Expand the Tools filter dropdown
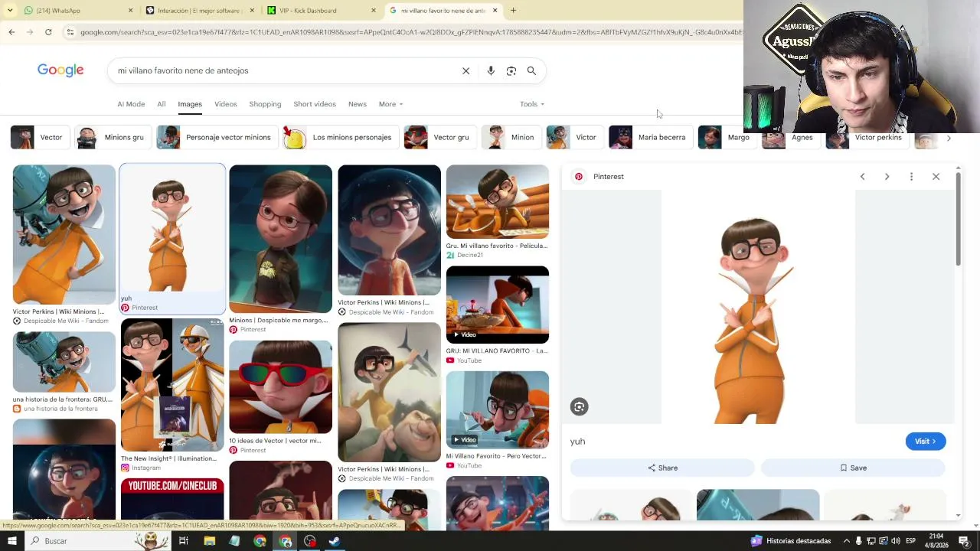This screenshot has height=551, width=980. [x=532, y=104]
